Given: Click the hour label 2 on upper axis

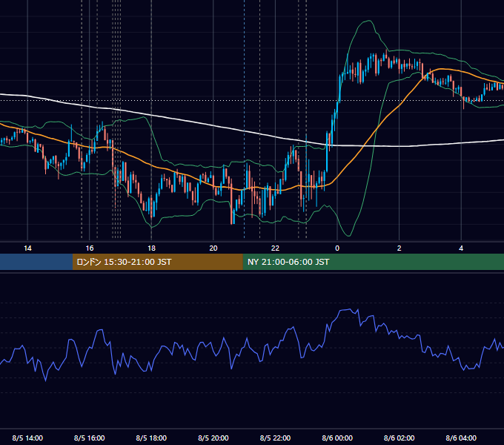Looking at the screenshot, I should (x=399, y=248).
